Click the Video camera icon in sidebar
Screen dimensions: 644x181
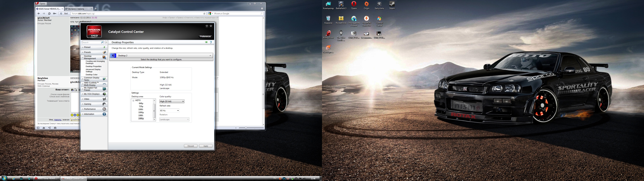[x=104, y=99]
